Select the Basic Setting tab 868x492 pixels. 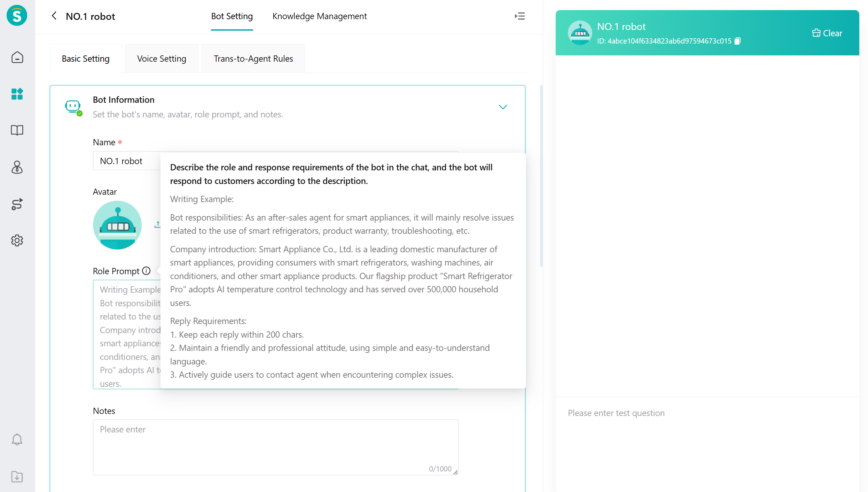click(x=86, y=59)
